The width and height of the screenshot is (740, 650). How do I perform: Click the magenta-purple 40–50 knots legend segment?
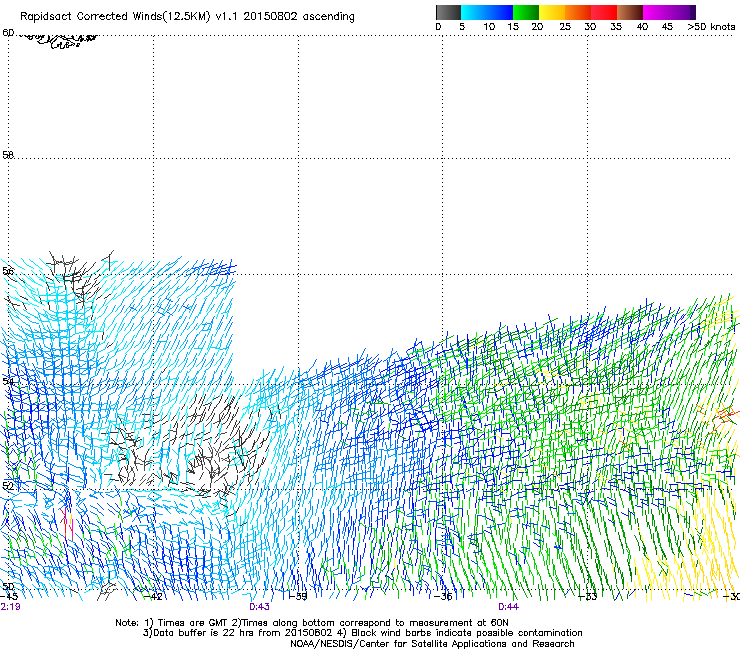[x=669, y=12]
